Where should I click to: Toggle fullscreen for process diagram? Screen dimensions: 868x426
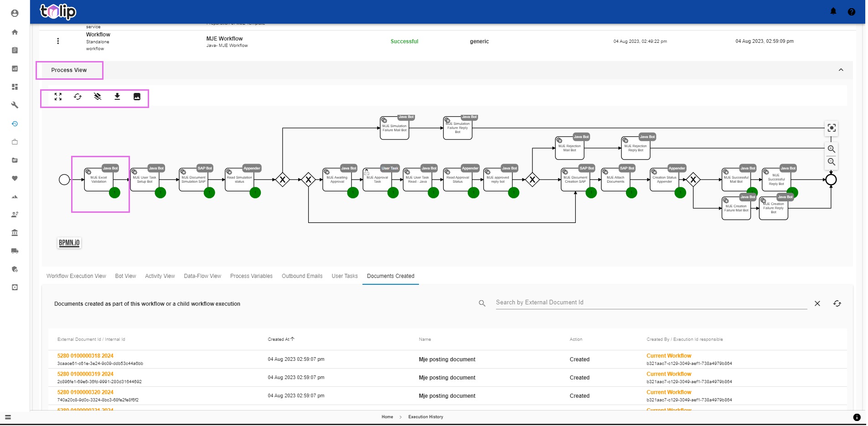click(58, 97)
